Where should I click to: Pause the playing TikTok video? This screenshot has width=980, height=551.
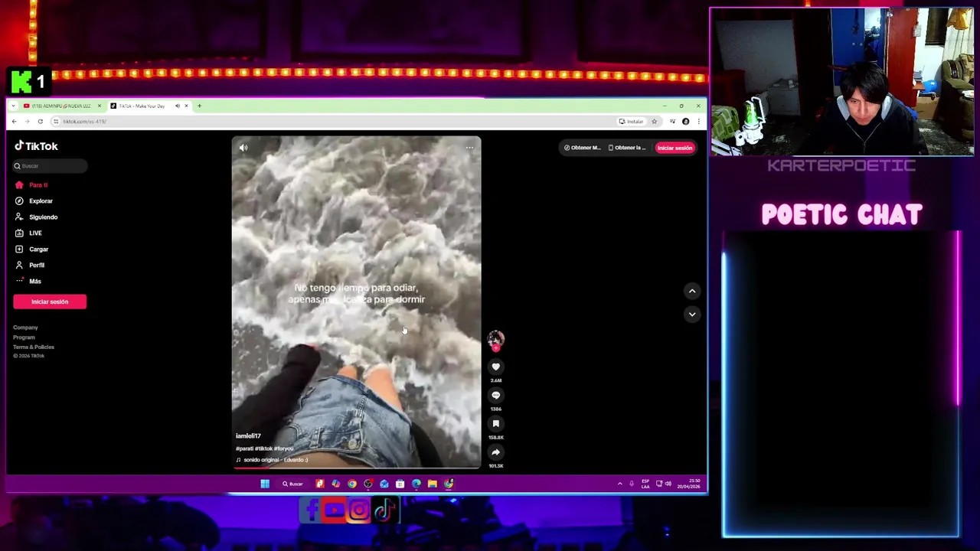(356, 302)
